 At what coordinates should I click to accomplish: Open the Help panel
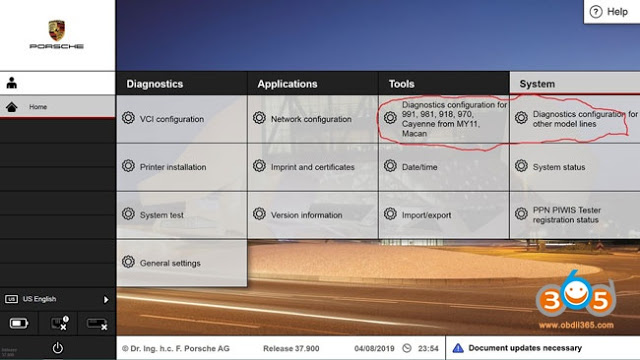coord(612,12)
